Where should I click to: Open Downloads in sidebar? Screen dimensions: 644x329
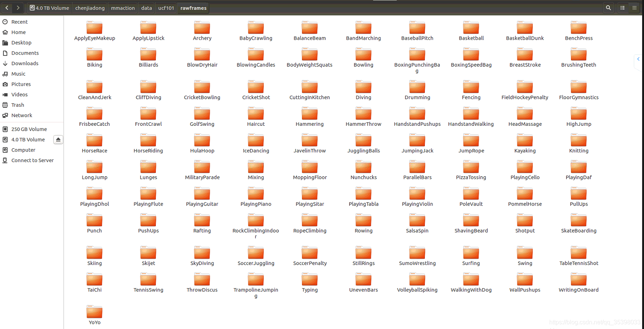click(x=32, y=63)
